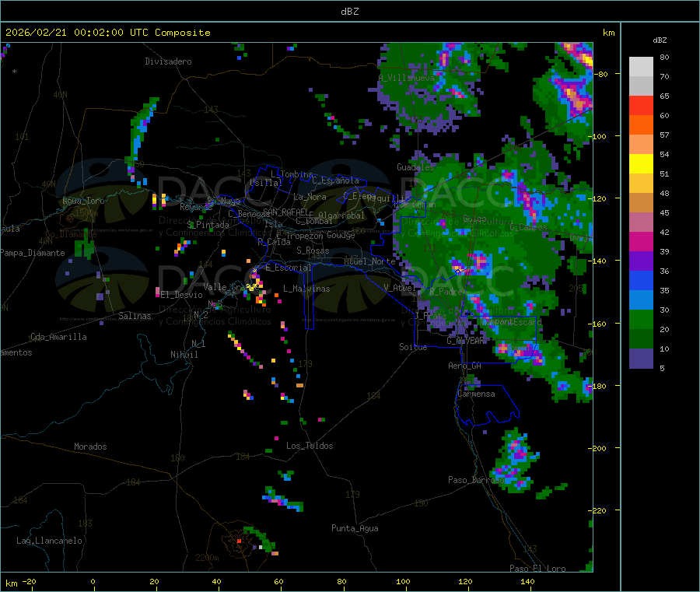Click the timestamp 2026/02/21 00:02:00 UTC Composite
Screen dimensions: 700x592
(107, 33)
